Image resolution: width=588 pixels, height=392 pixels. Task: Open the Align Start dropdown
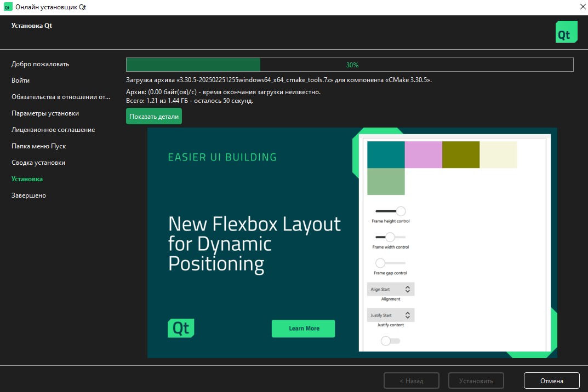[x=390, y=289]
